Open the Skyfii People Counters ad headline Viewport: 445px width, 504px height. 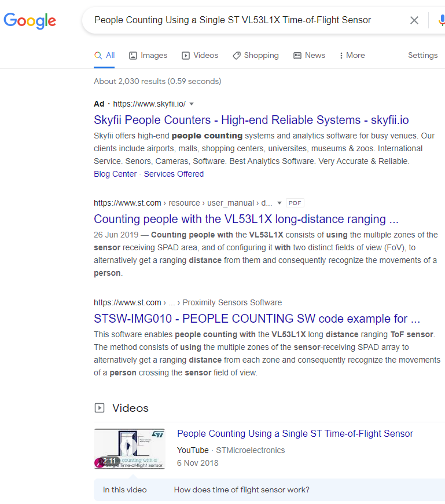(x=251, y=120)
